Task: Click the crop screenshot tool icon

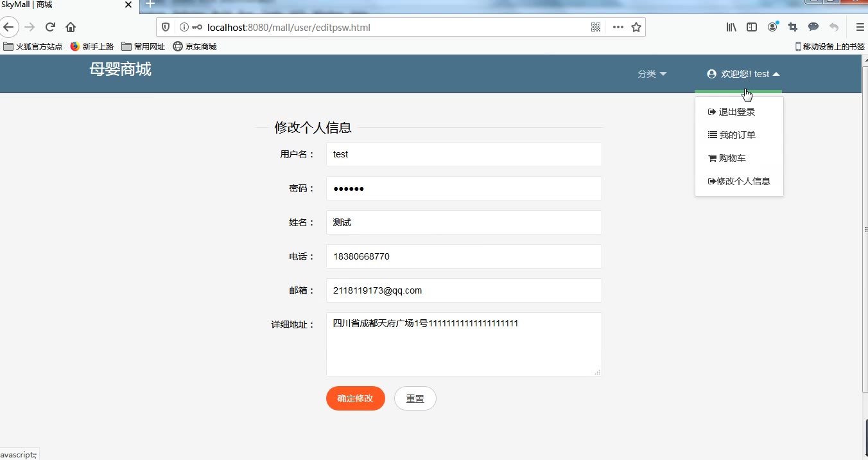Action: tap(793, 27)
